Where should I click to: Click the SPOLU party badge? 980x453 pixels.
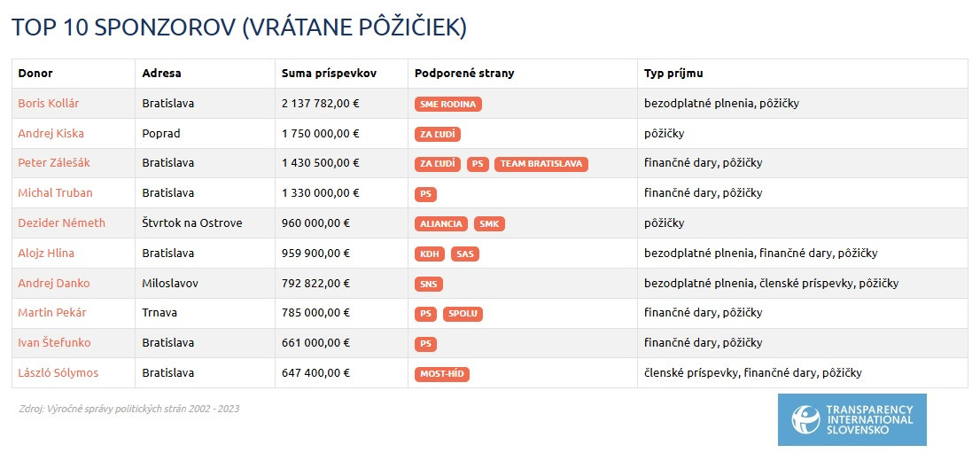coord(463,314)
